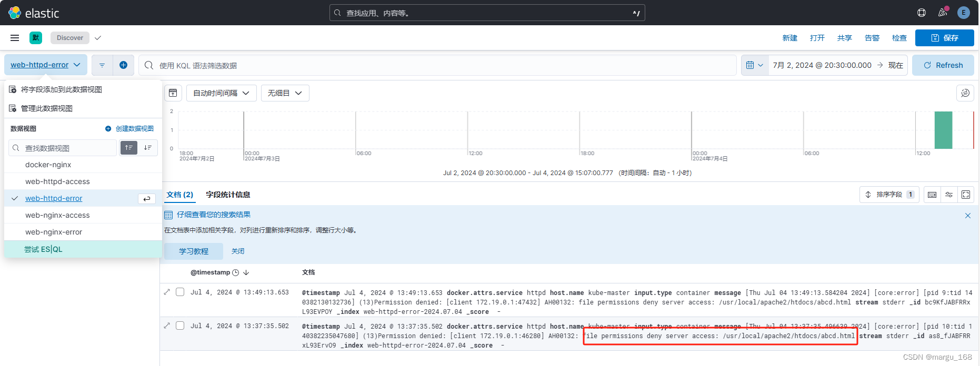Click the '共享' share link
The image size is (980, 366).
click(x=845, y=38)
